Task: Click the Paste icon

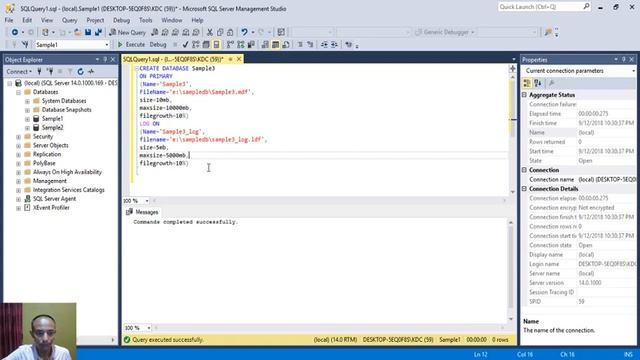Action: (x=230, y=32)
